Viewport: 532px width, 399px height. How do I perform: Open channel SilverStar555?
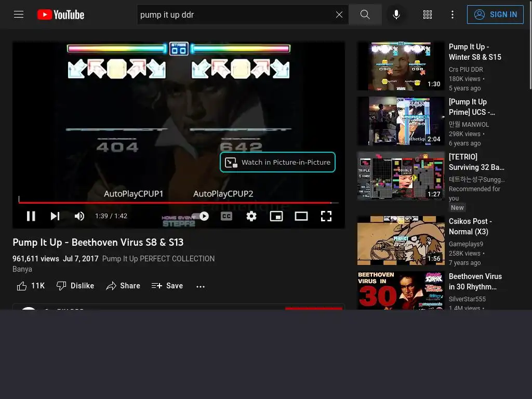click(x=467, y=299)
